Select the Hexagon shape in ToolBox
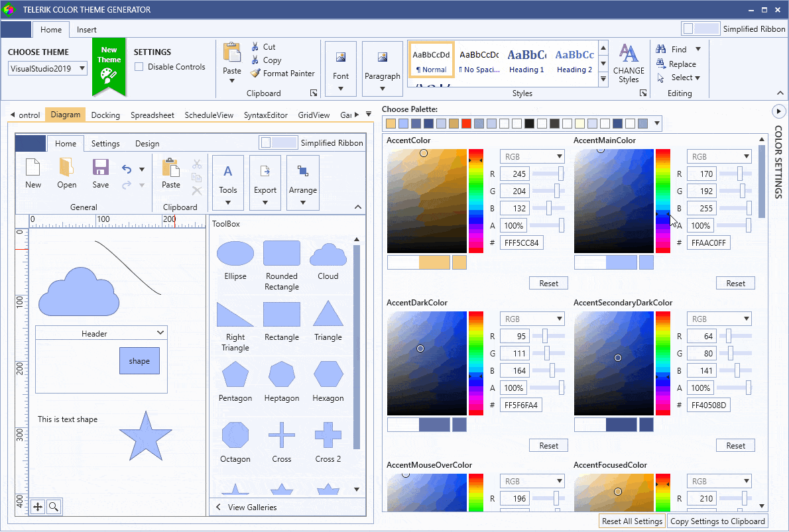The image size is (789, 532). tap(328, 374)
